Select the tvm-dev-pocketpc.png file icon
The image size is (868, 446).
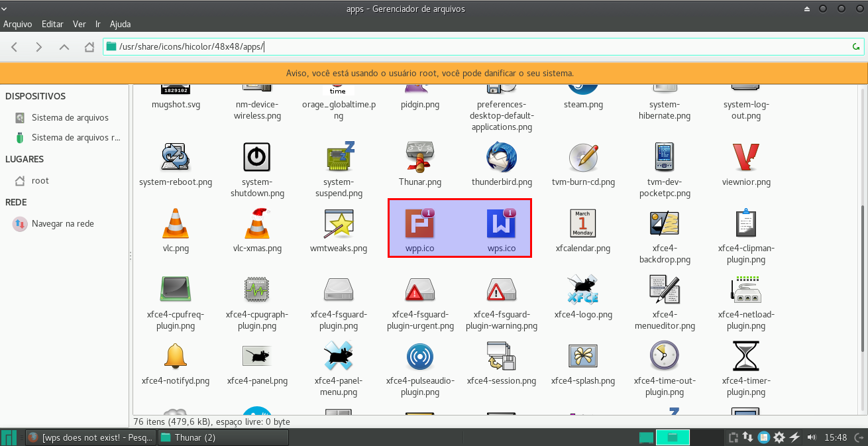point(665,157)
